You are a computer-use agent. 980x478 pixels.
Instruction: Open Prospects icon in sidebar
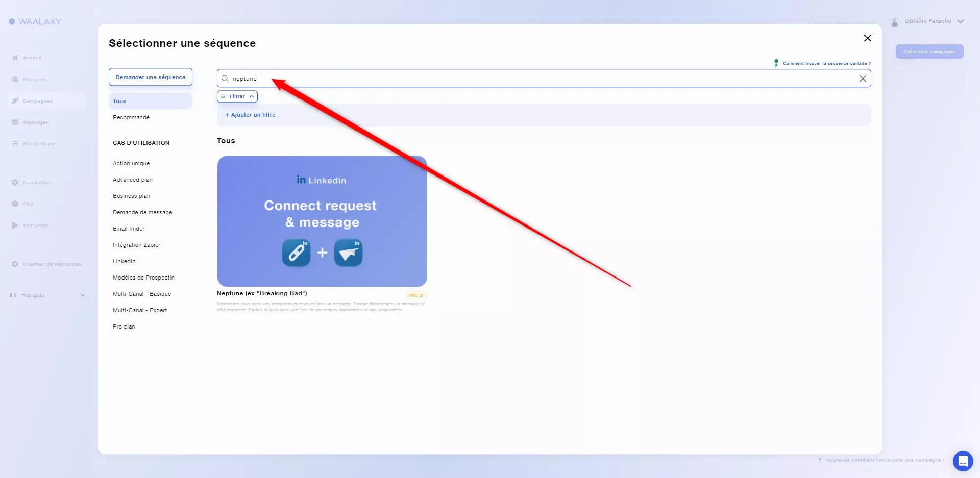click(x=15, y=80)
